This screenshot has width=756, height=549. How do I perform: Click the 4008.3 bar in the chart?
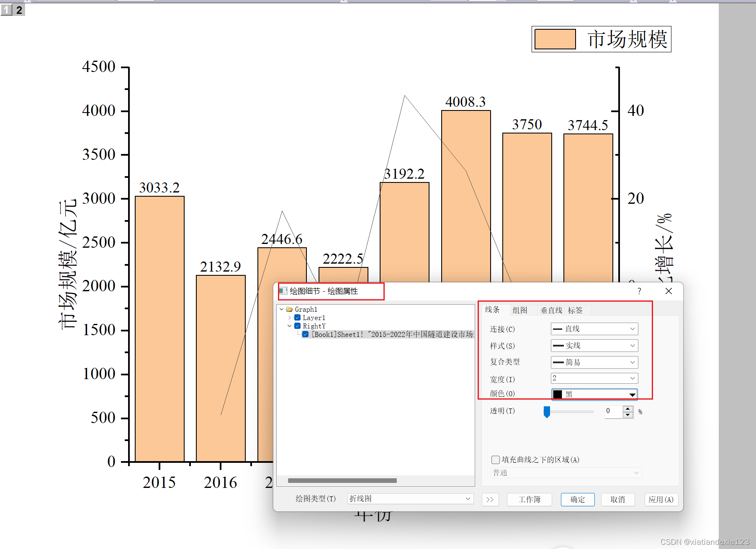[x=466, y=196]
